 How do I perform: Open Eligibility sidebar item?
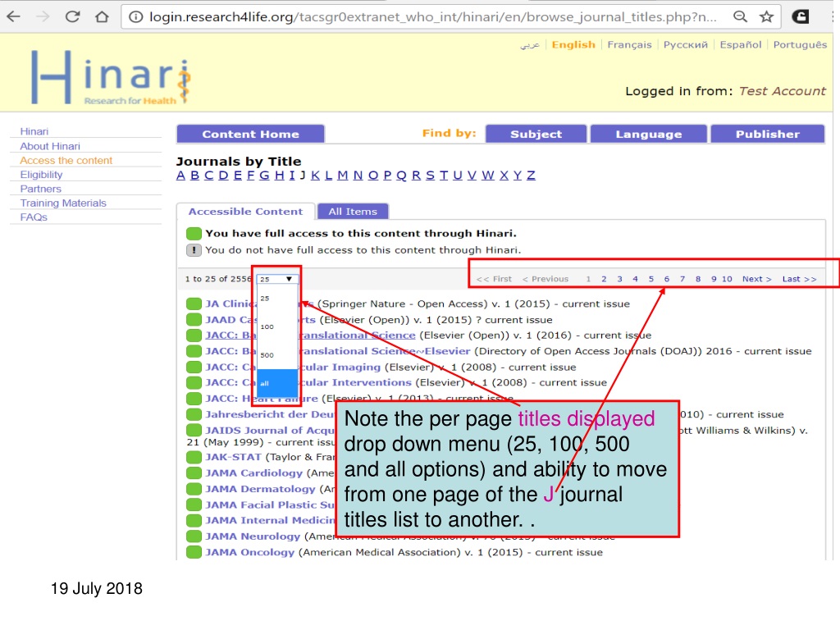coord(41,175)
